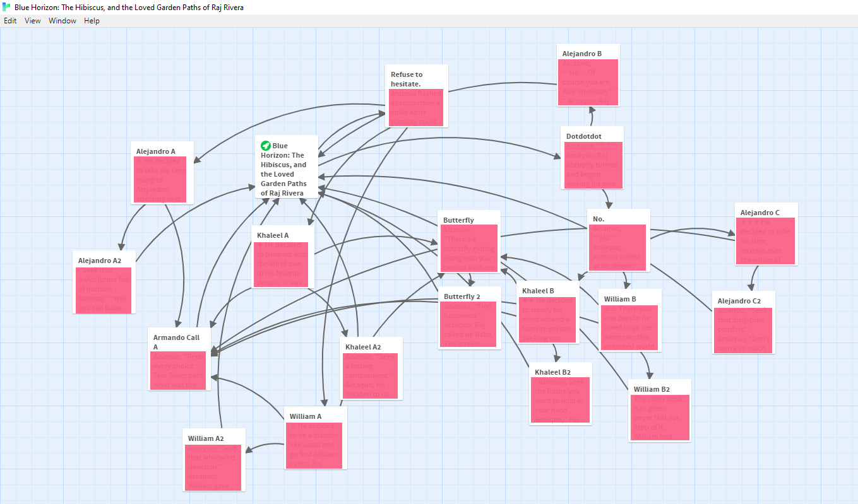This screenshot has width=858, height=504.
Task: Select the William B2 passage card
Action: [660, 411]
